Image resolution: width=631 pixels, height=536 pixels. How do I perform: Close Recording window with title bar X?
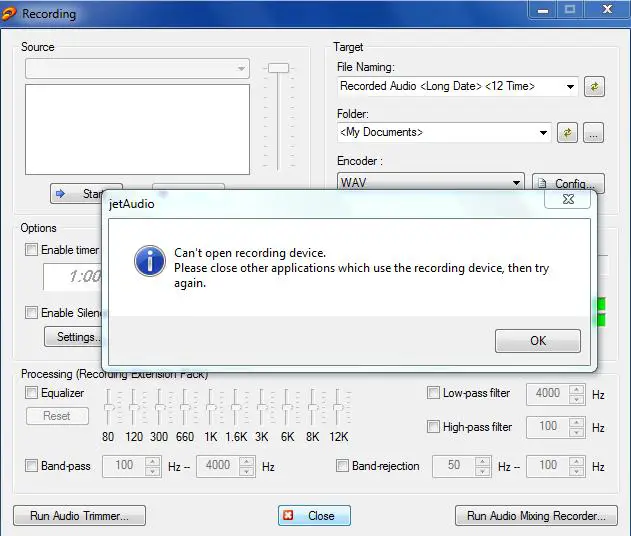click(607, 9)
